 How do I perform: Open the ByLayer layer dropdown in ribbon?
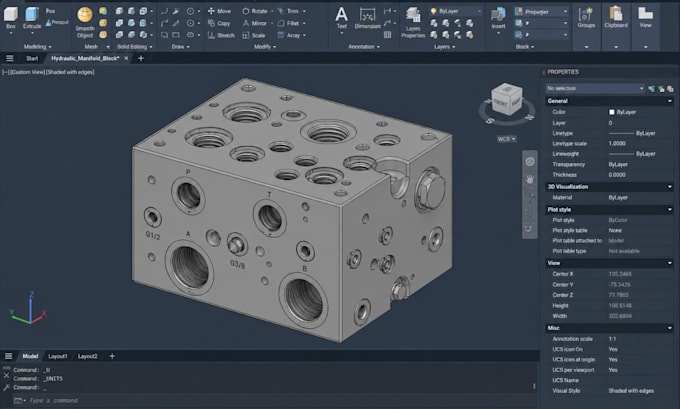coord(456,11)
